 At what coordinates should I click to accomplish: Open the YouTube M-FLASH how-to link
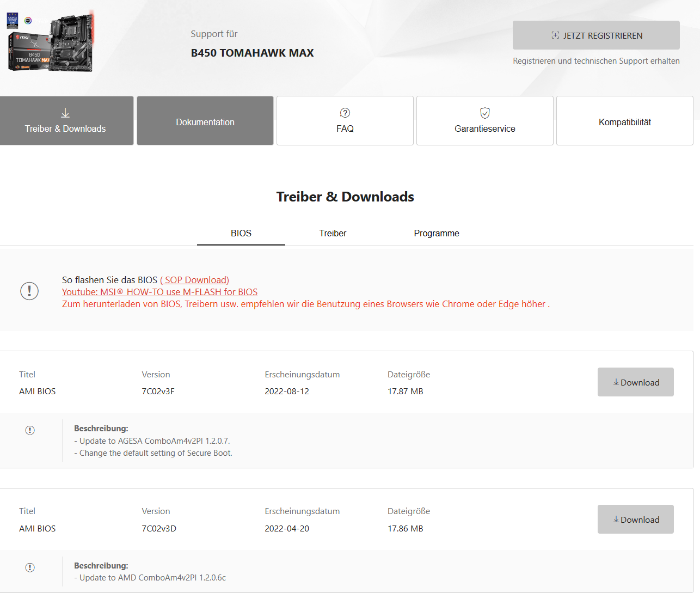pos(160,292)
